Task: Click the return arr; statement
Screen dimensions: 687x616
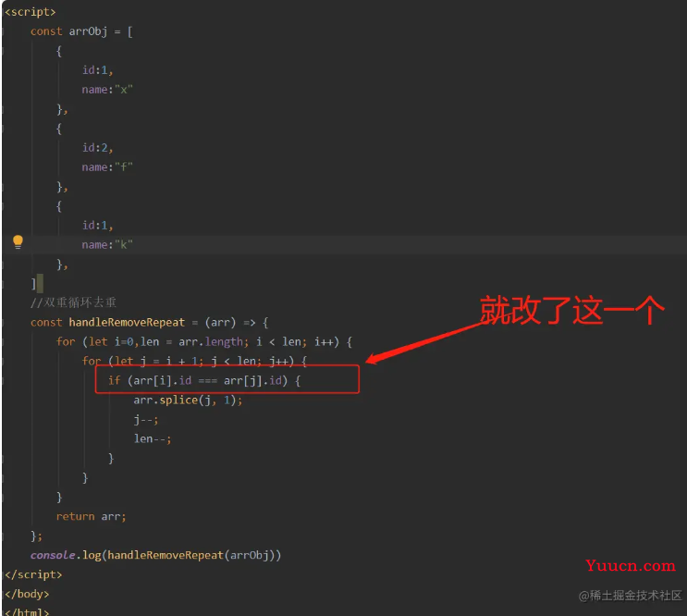Action: 92,516
